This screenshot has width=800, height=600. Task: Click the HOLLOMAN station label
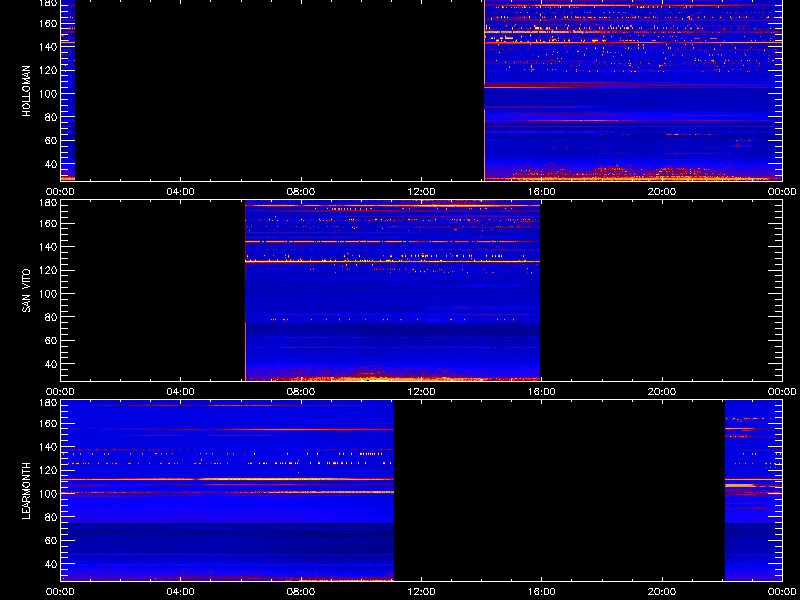coord(27,91)
